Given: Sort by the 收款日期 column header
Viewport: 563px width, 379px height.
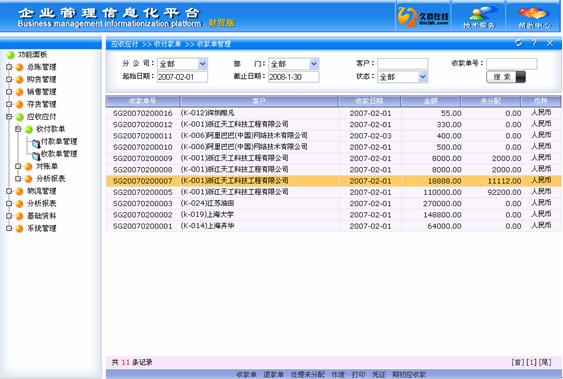Looking at the screenshot, I should [369, 101].
